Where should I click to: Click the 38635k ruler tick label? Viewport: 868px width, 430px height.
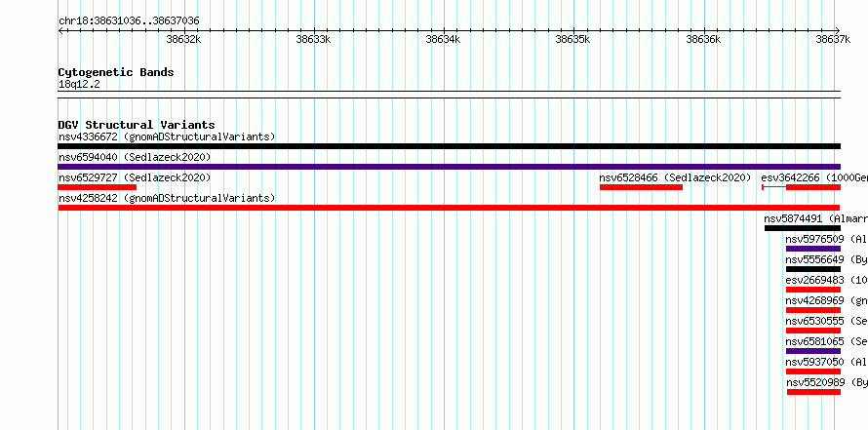pyautogui.click(x=572, y=39)
